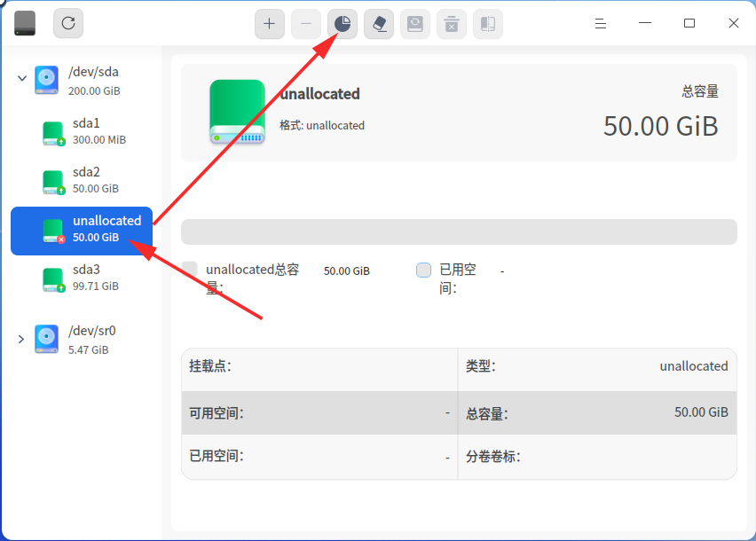The height and width of the screenshot is (541, 756).
Task: Click the sda1 partition icon
Action: pos(53,133)
